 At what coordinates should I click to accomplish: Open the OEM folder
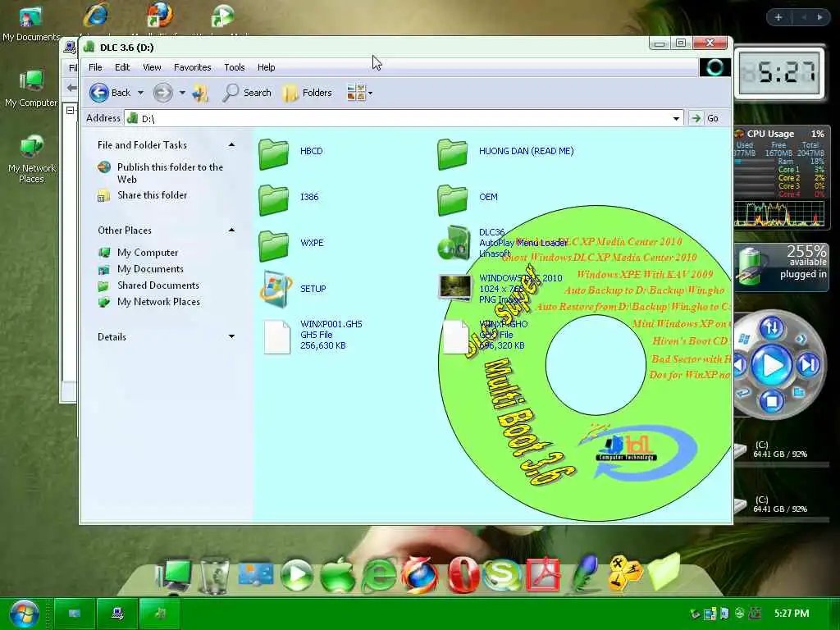tap(452, 199)
